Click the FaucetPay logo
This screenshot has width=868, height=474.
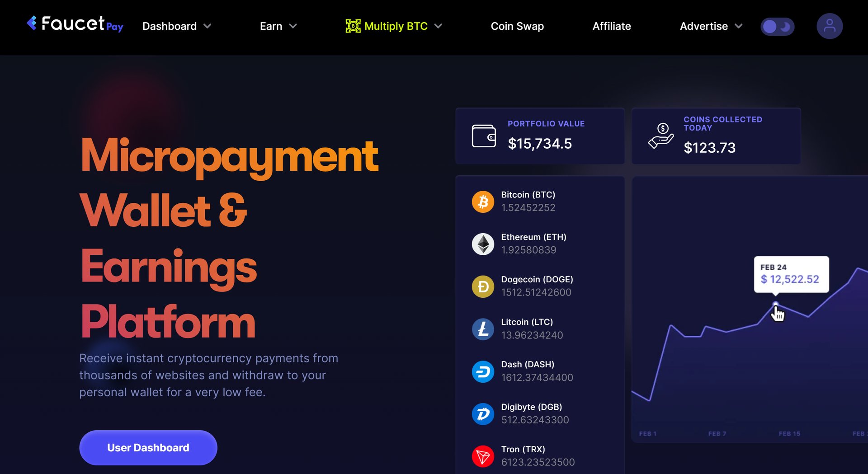click(75, 24)
